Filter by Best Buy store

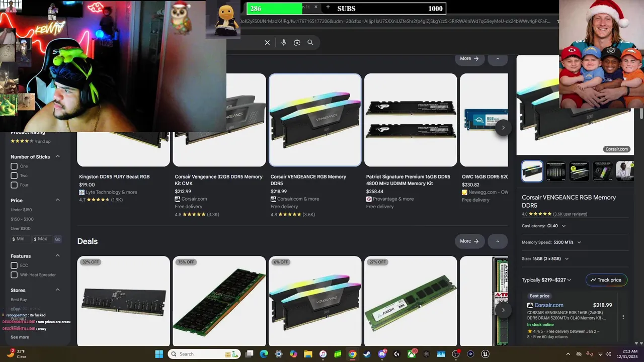[x=19, y=300]
